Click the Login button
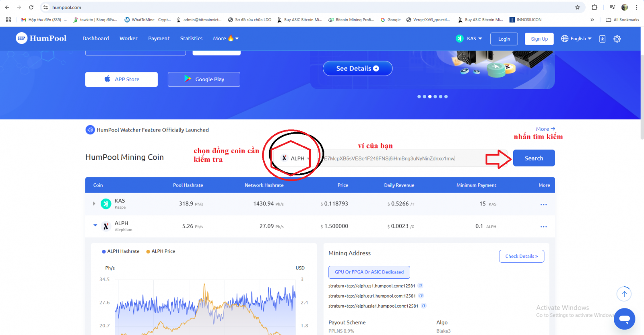 [504, 39]
